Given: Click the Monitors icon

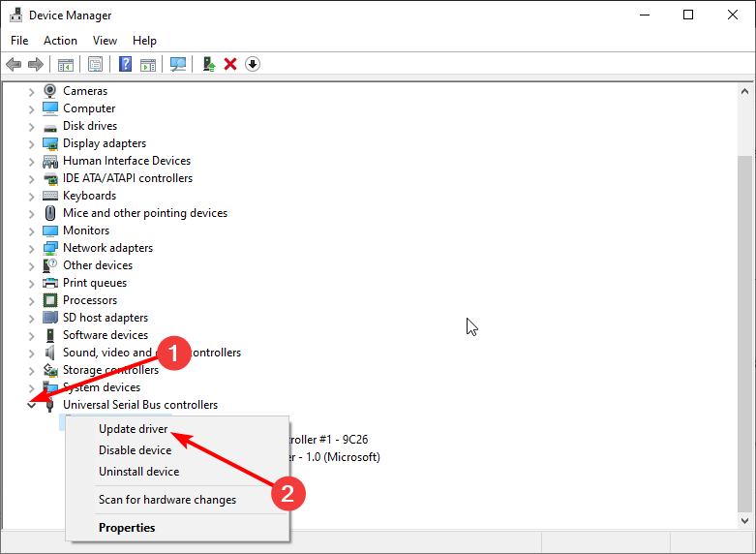Looking at the screenshot, I should 50,231.
